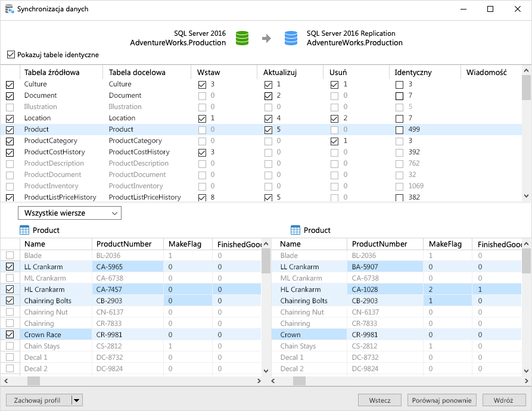Click the Usuń column header
Image resolution: width=532 pixels, height=411 pixels.
click(x=356, y=72)
